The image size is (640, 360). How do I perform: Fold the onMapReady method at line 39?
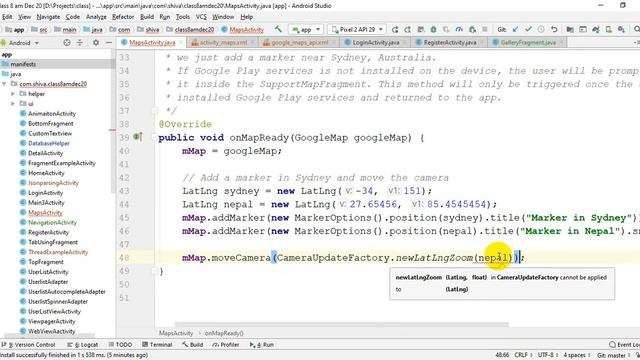coord(154,138)
